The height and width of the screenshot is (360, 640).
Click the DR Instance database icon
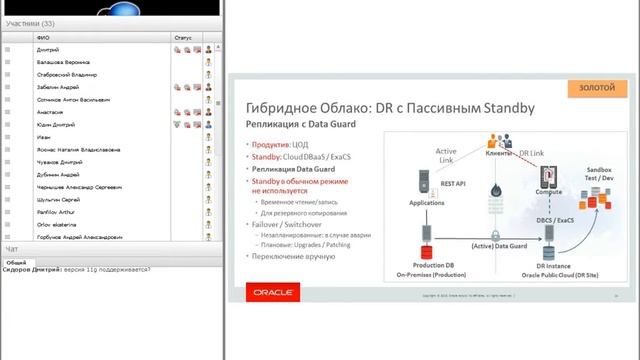[549, 253]
